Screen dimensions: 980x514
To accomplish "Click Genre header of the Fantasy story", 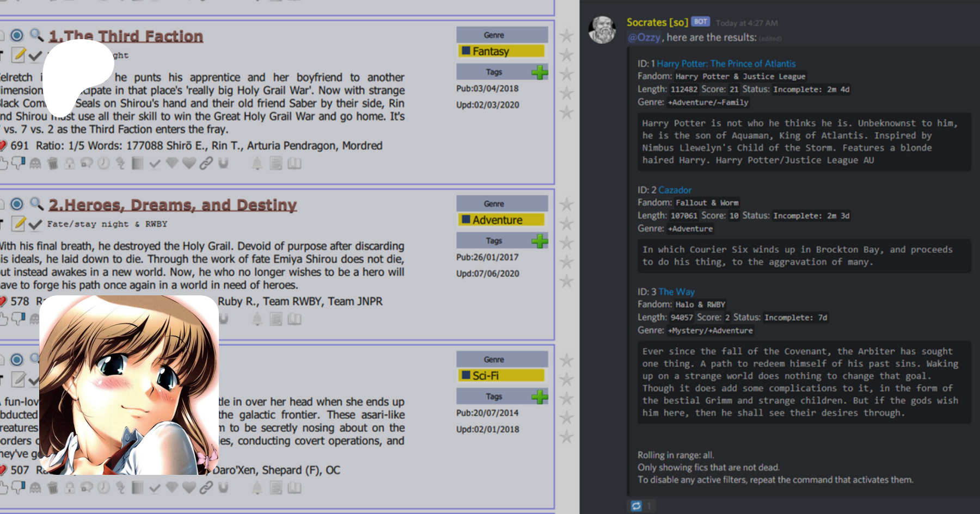I will (494, 35).
